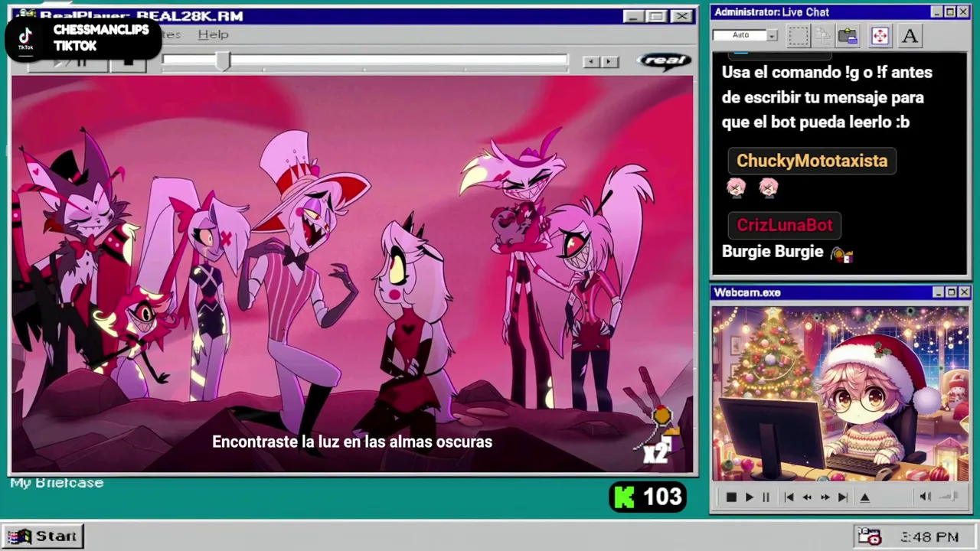Click the green K Kick logo
Screen dimensions: 980x551
(x=625, y=497)
